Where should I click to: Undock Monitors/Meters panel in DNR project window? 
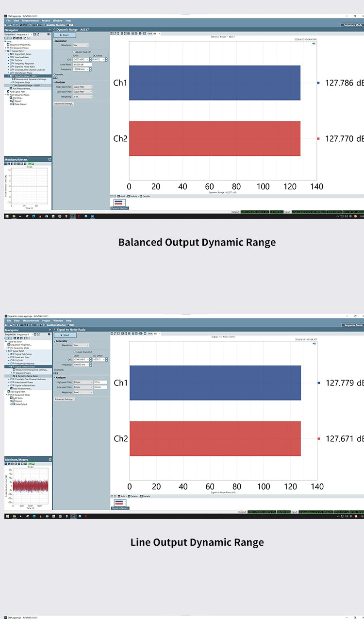tap(50, 159)
